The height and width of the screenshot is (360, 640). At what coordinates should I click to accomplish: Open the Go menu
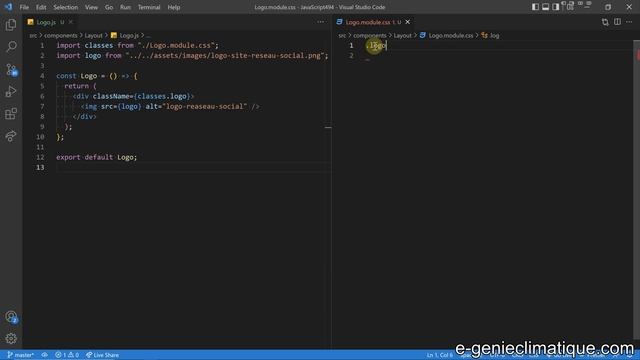[x=109, y=7]
